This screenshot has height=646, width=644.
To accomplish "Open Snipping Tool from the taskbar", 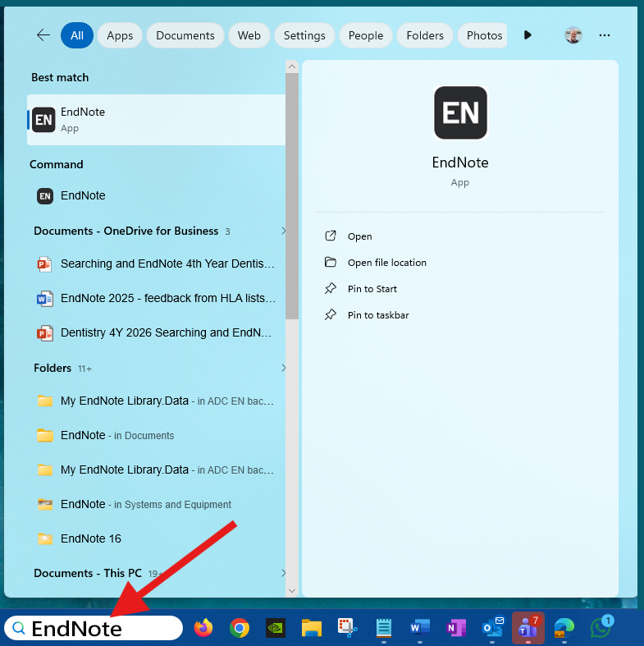I will pyautogui.click(x=348, y=628).
